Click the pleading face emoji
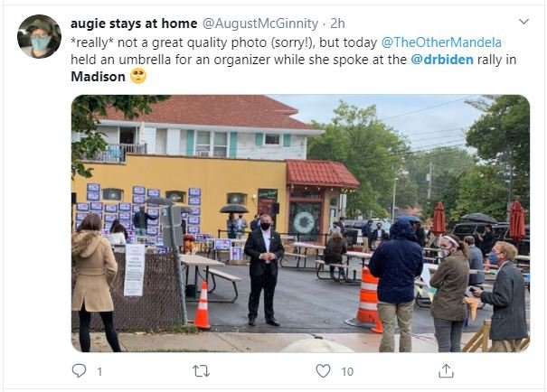547x392 pixels. [138, 76]
